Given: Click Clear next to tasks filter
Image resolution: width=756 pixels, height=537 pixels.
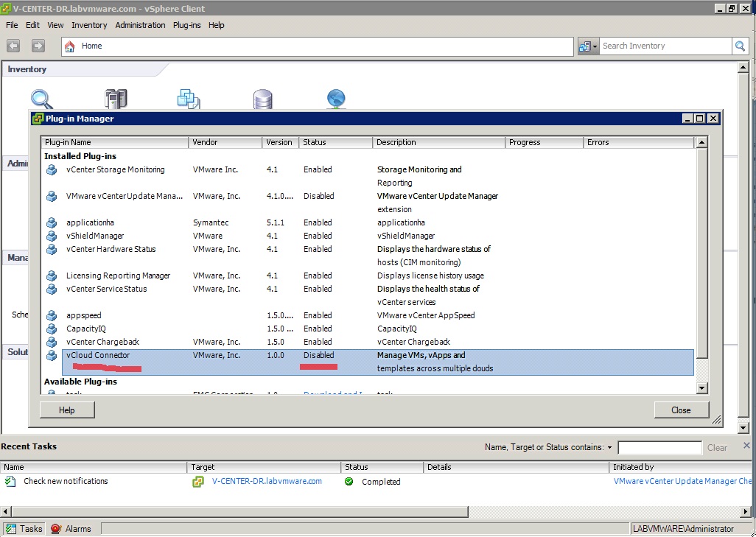Looking at the screenshot, I should [x=717, y=447].
